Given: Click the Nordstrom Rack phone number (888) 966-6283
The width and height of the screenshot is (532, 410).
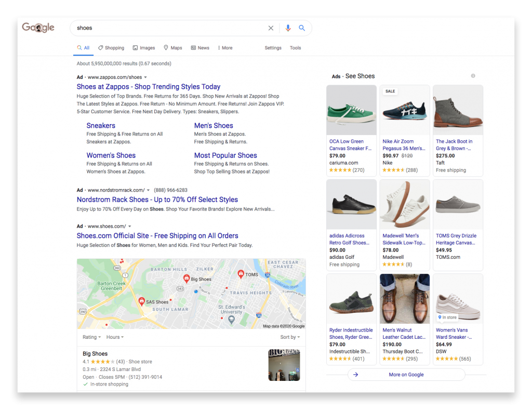Looking at the screenshot, I should [x=170, y=190].
